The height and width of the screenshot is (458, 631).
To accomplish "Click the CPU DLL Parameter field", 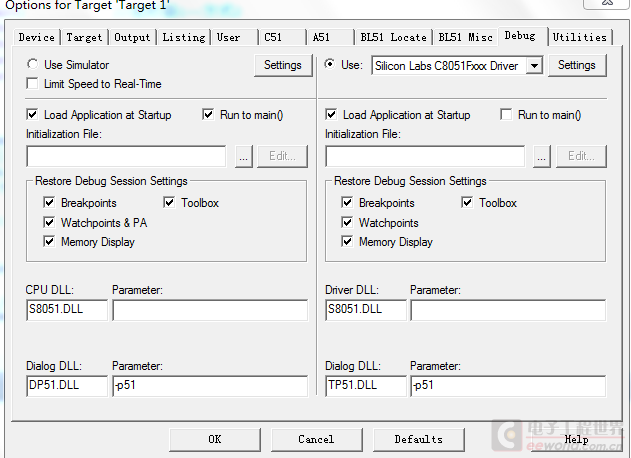I will (210, 310).
